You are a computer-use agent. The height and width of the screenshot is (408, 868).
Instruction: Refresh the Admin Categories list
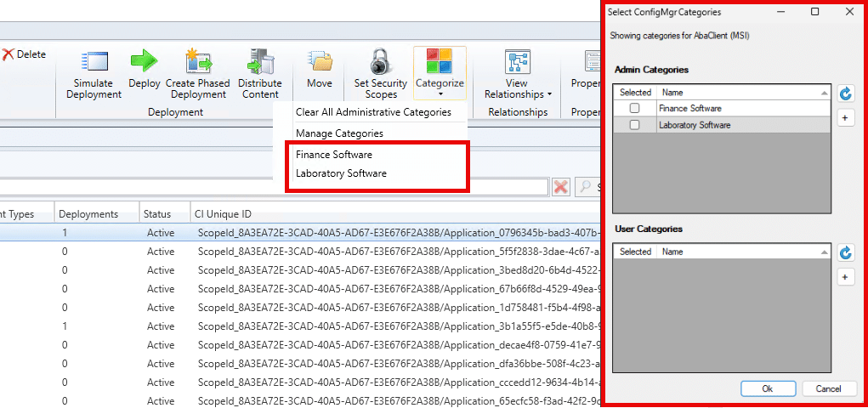click(845, 93)
